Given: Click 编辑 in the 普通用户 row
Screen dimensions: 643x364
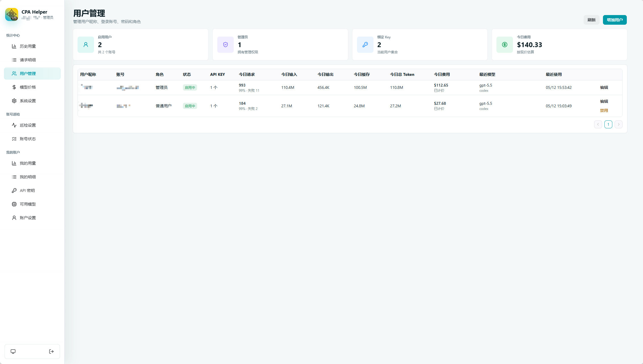Looking at the screenshot, I should 604,101.
